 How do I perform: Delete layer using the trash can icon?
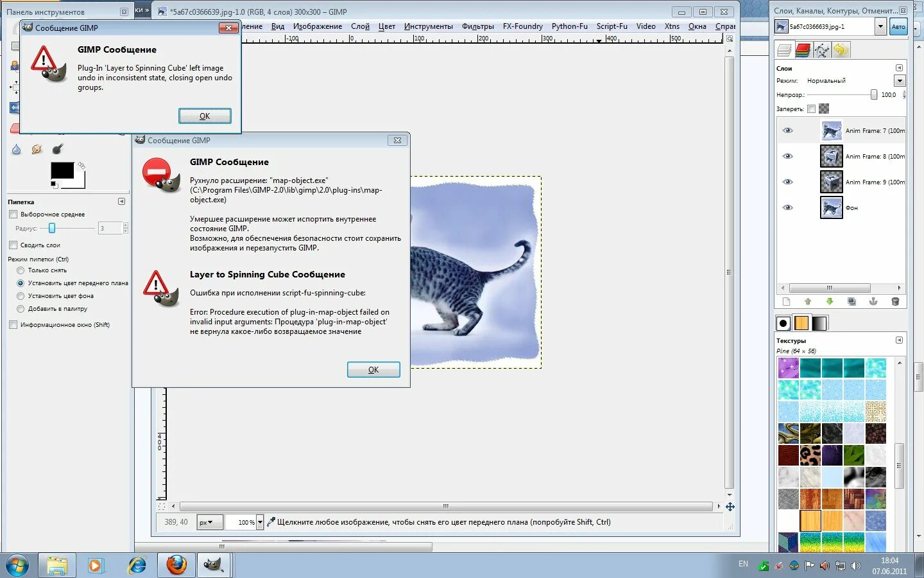pyautogui.click(x=895, y=301)
